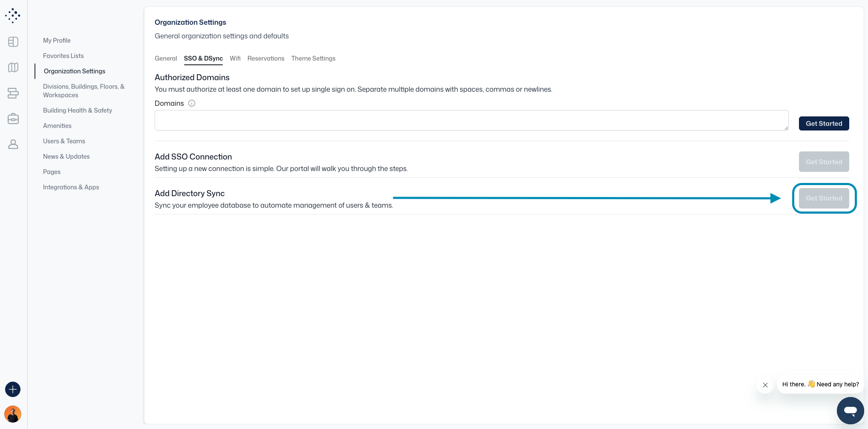
Task: Open the map icon in left rail
Action: [x=13, y=67]
